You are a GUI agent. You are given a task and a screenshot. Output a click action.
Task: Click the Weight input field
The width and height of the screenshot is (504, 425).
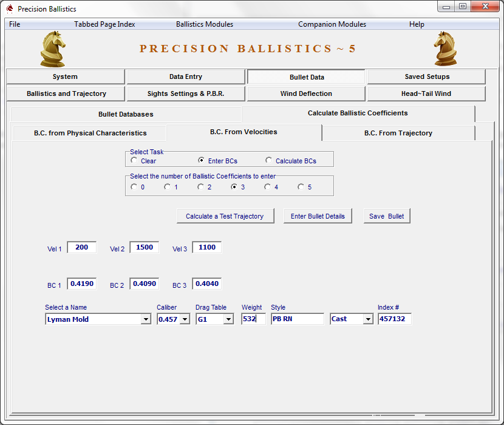(254, 319)
